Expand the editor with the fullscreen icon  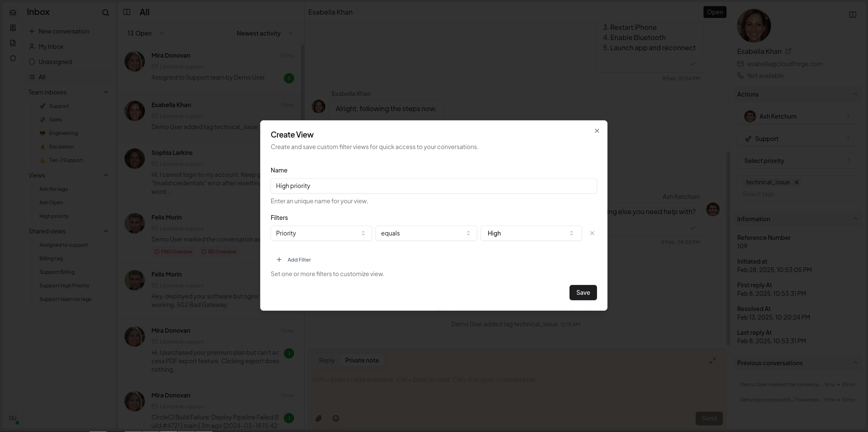point(712,361)
